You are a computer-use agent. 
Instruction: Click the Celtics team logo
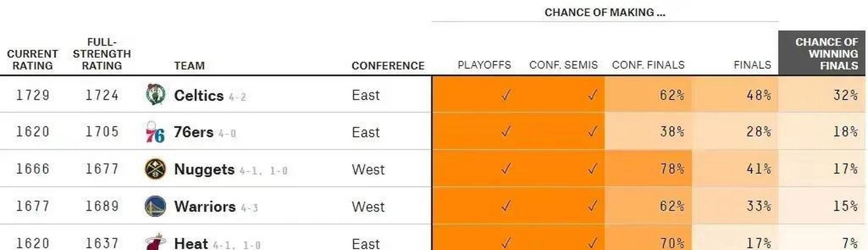click(x=155, y=94)
